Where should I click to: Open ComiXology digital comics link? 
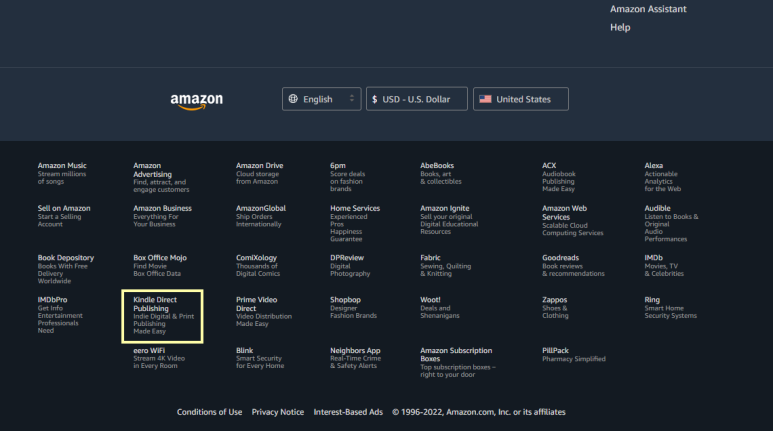point(258,265)
